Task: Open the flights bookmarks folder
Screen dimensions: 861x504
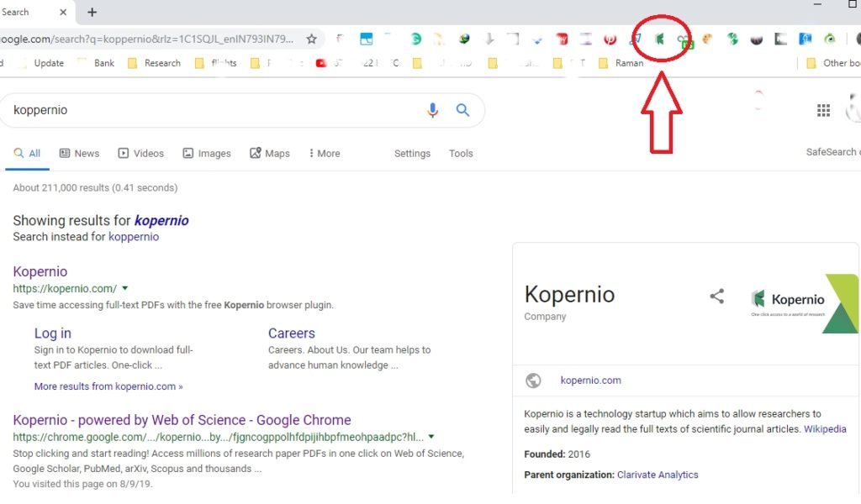Action: pos(216,63)
